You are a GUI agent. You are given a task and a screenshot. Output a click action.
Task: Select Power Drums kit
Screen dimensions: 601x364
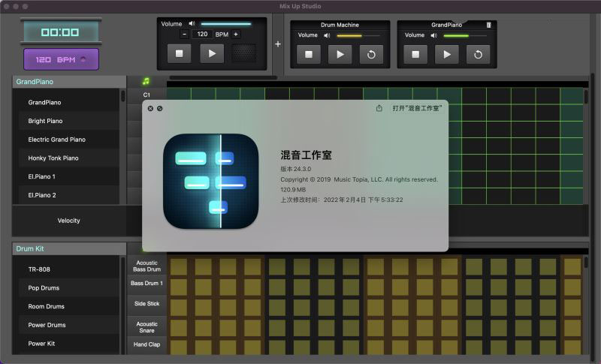point(69,325)
